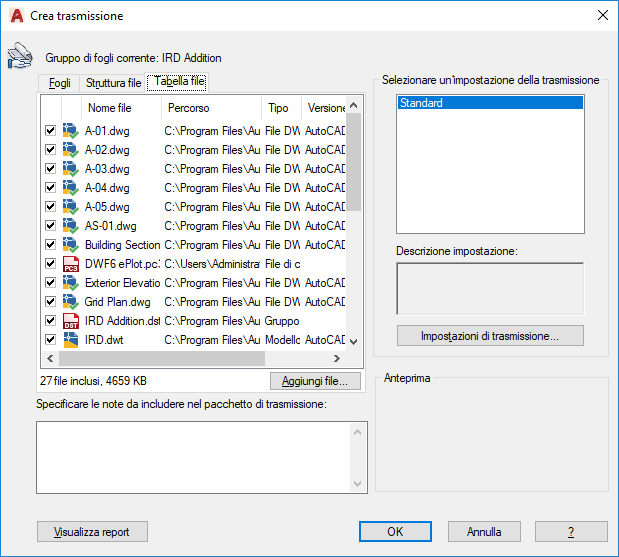Image resolution: width=619 pixels, height=557 pixels.
Task: Select the IRD.dwt file name
Action: [104, 340]
